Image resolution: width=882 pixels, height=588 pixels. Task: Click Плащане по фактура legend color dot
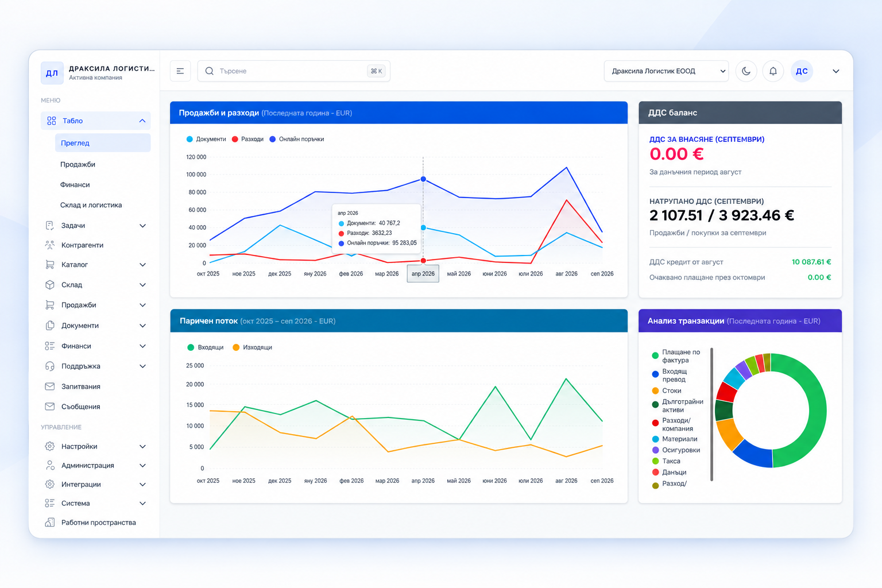(x=655, y=355)
